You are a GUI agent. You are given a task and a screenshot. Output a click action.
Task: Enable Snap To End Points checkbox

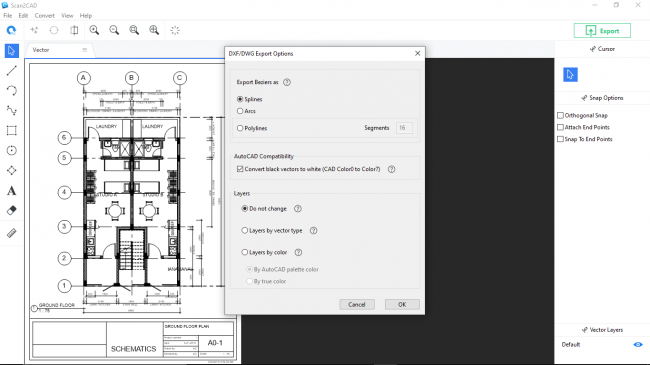[560, 139]
